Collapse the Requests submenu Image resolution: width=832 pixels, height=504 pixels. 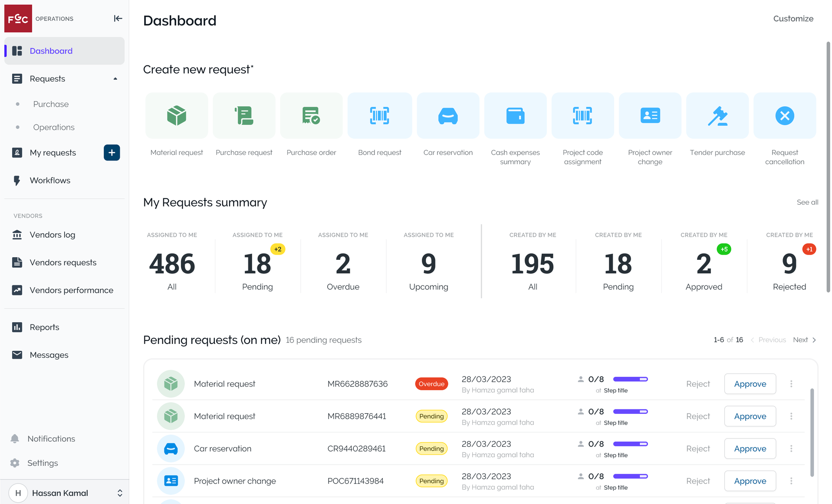click(115, 79)
